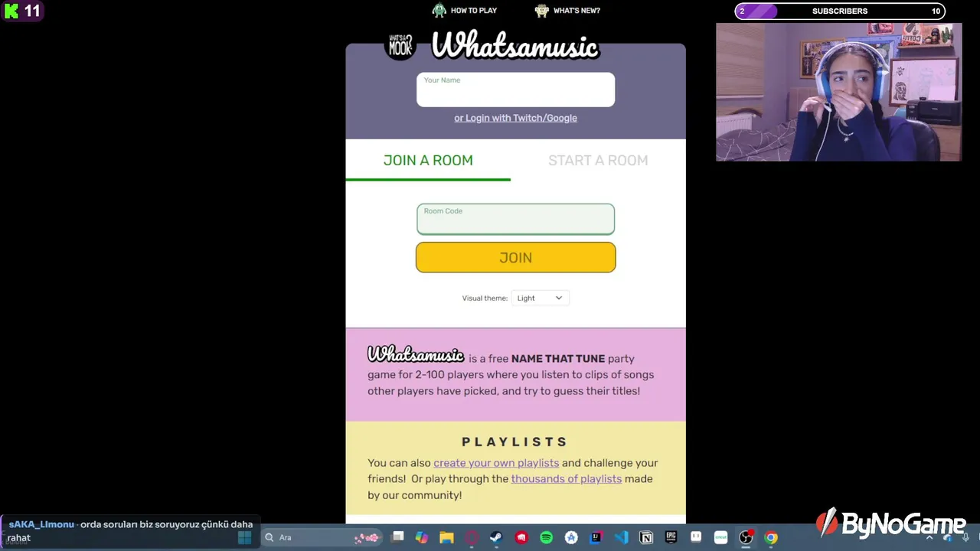The width and height of the screenshot is (980, 551).
Task: Click the PLAYLISTS heading text
Action: click(515, 442)
